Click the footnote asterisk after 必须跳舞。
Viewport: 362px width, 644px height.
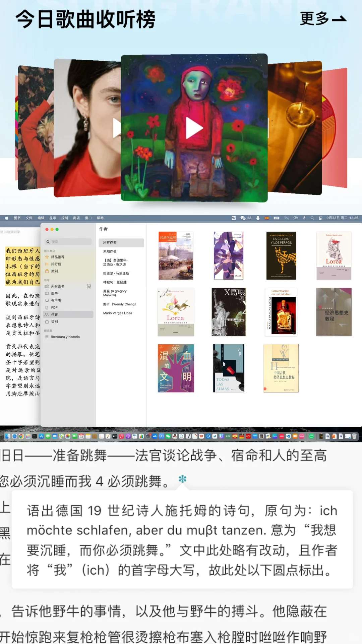click(x=182, y=479)
